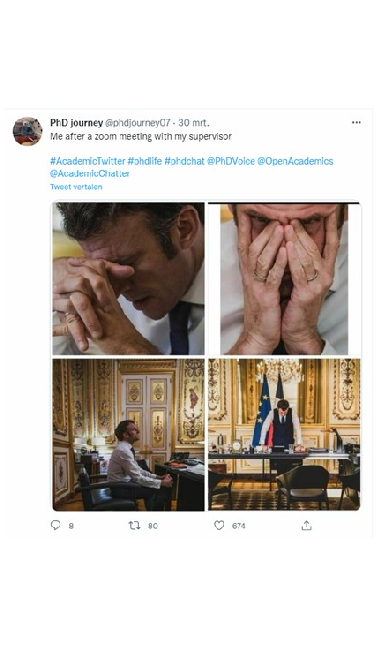Image resolution: width=385 pixels, height=645 pixels.
Task: Like the tweet with the heart icon
Action: point(219,525)
